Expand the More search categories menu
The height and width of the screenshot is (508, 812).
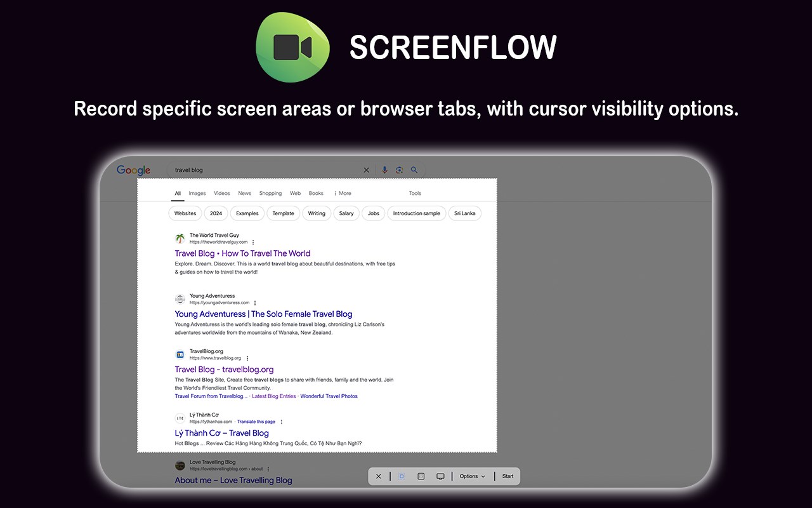[343, 194]
